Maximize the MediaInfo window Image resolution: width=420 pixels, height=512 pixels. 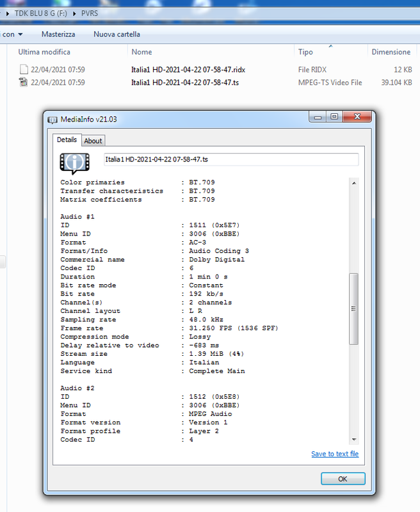[334, 117]
